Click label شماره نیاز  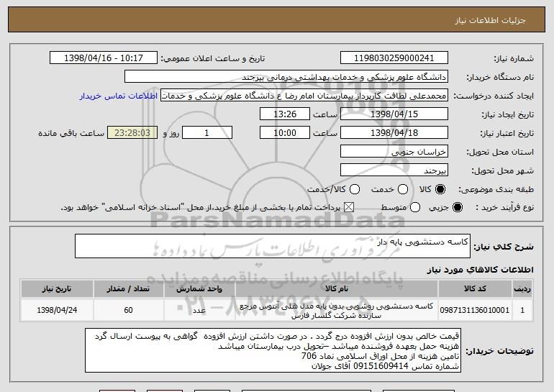tap(514, 58)
